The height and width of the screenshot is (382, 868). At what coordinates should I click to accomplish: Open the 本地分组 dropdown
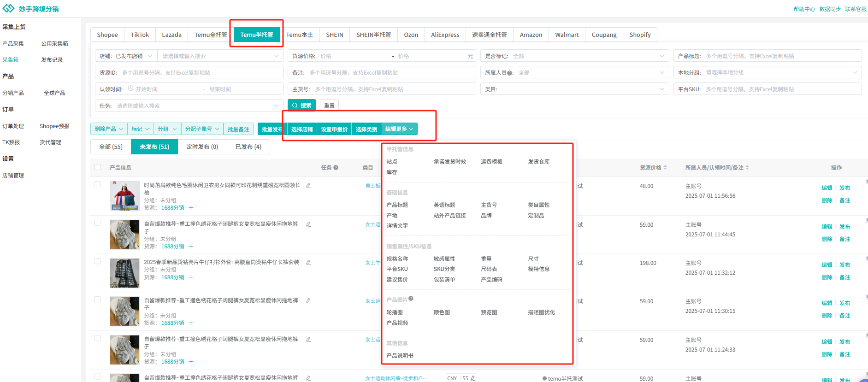pos(768,73)
